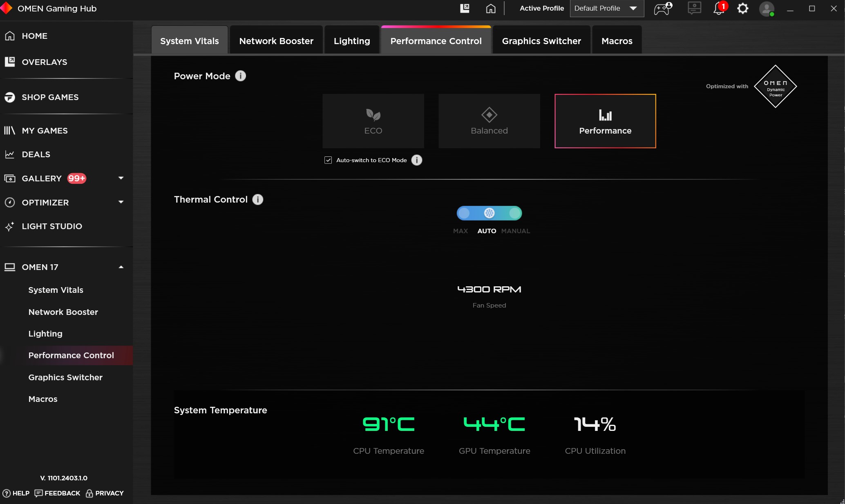845x504 pixels.
Task: Click the GALLERY 99+ badge
Action: (77, 178)
